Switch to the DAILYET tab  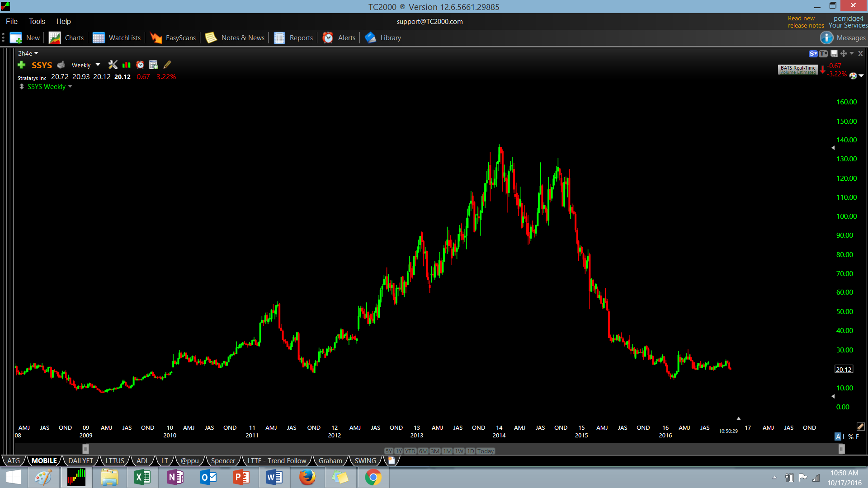click(x=80, y=461)
